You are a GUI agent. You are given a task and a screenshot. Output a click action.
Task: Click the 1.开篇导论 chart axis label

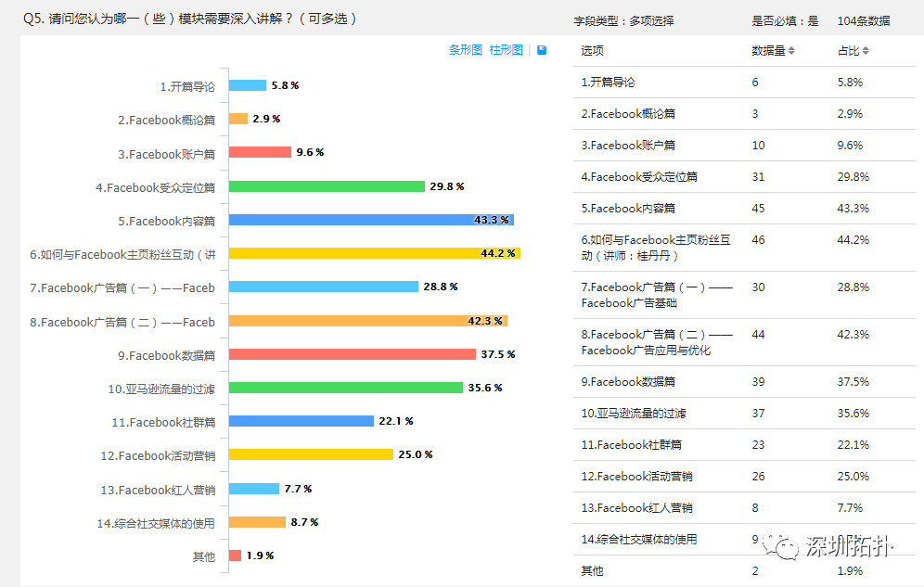pos(186,86)
